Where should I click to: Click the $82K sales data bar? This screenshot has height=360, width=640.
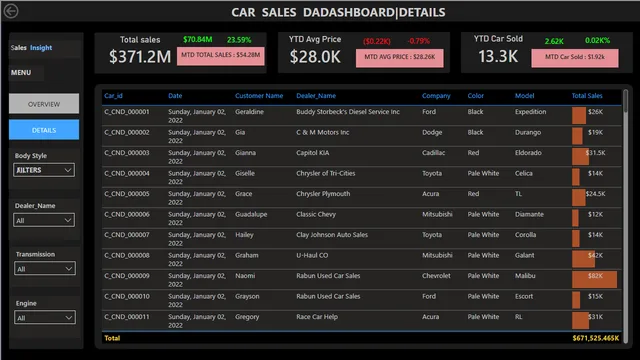[594, 280]
